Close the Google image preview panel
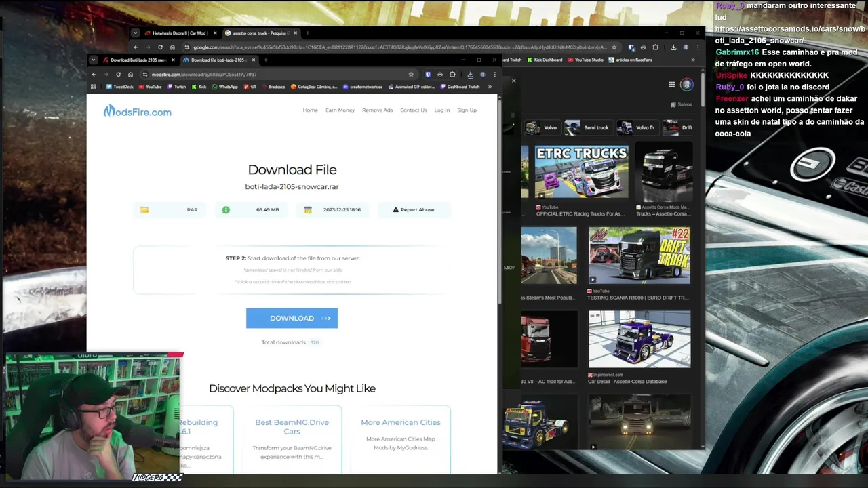 tap(513, 81)
